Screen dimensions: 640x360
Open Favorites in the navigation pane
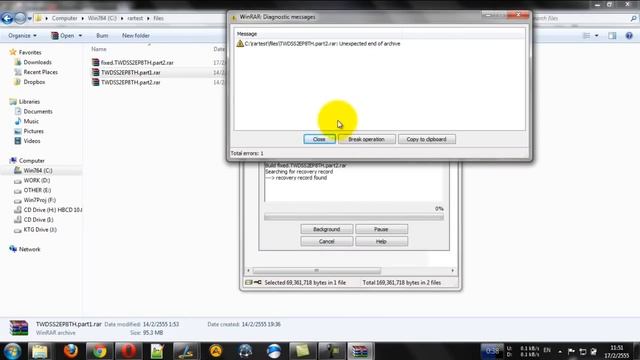click(x=30, y=52)
